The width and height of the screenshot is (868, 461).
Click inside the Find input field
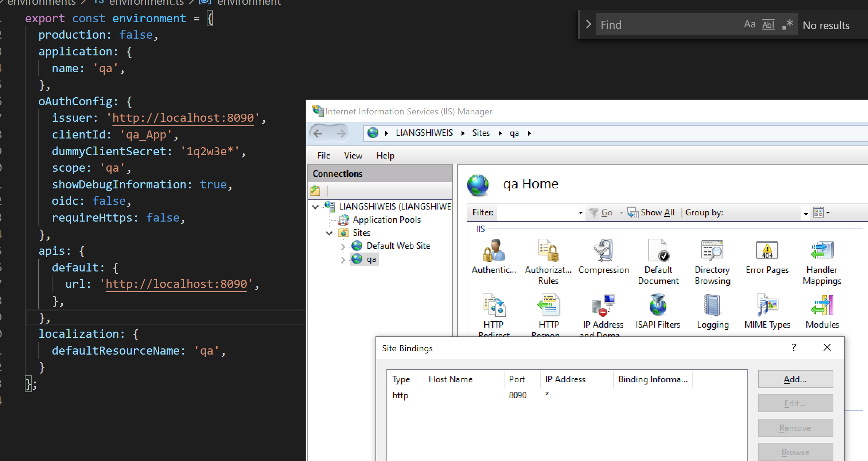pos(667,25)
